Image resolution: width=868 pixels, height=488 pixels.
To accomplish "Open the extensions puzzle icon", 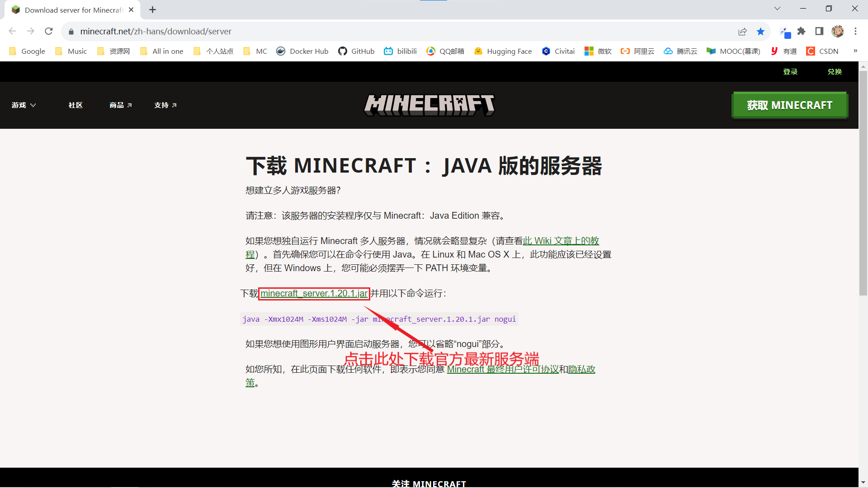I will (802, 31).
